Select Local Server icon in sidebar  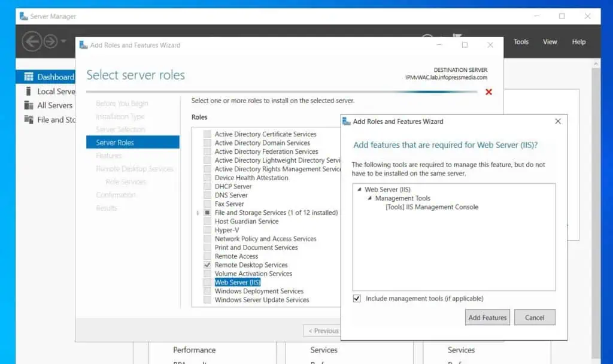tap(28, 91)
